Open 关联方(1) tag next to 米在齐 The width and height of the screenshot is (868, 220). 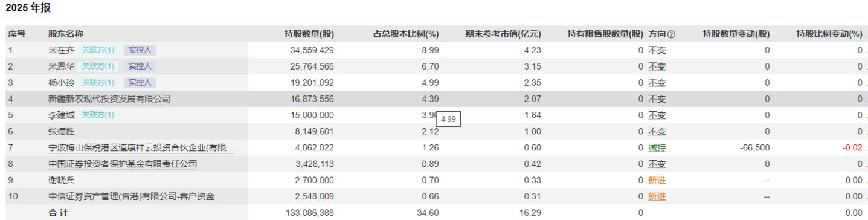coord(98,50)
